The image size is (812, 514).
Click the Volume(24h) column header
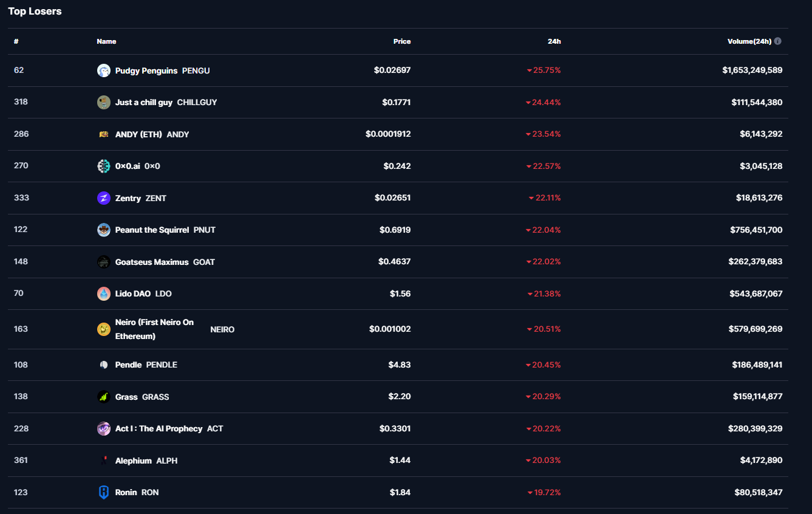tap(749, 41)
